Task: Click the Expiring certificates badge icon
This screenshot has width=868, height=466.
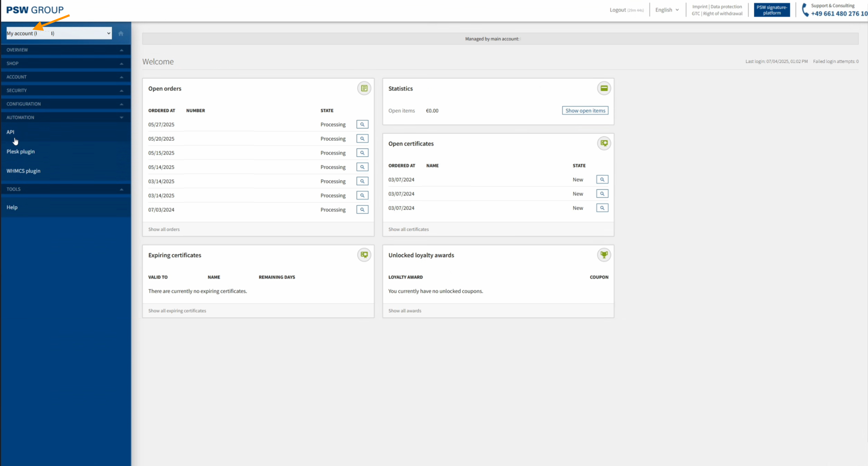Action: click(x=364, y=255)
